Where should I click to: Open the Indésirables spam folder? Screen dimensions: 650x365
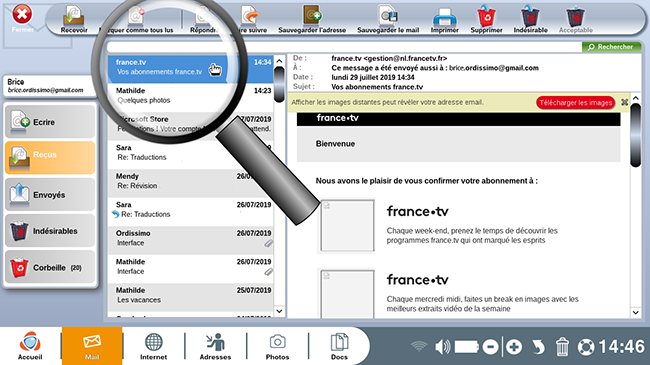click(x=50, y=231)
